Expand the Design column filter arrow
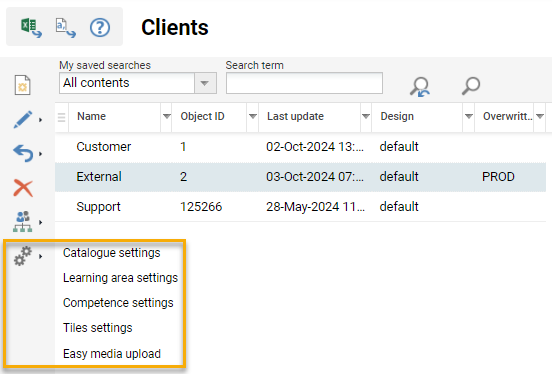Screen dimensions: 552x374 pyautogui.click(x=469, y=116)
